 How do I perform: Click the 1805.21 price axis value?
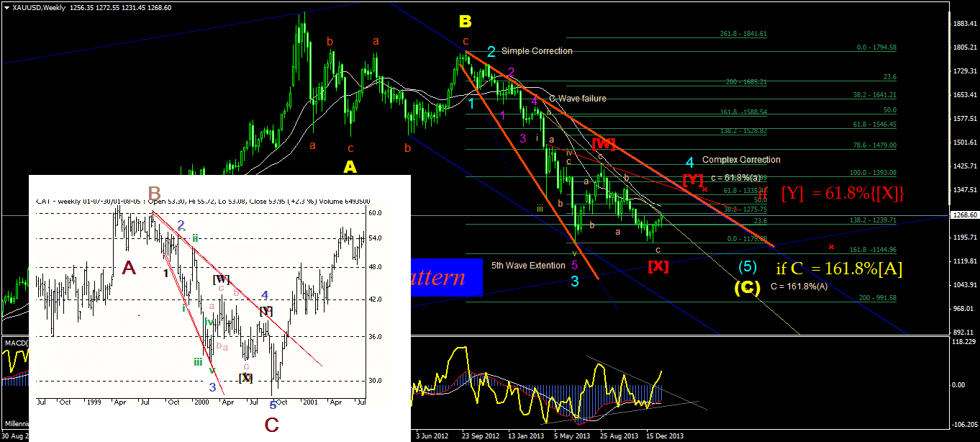(963, 48)
